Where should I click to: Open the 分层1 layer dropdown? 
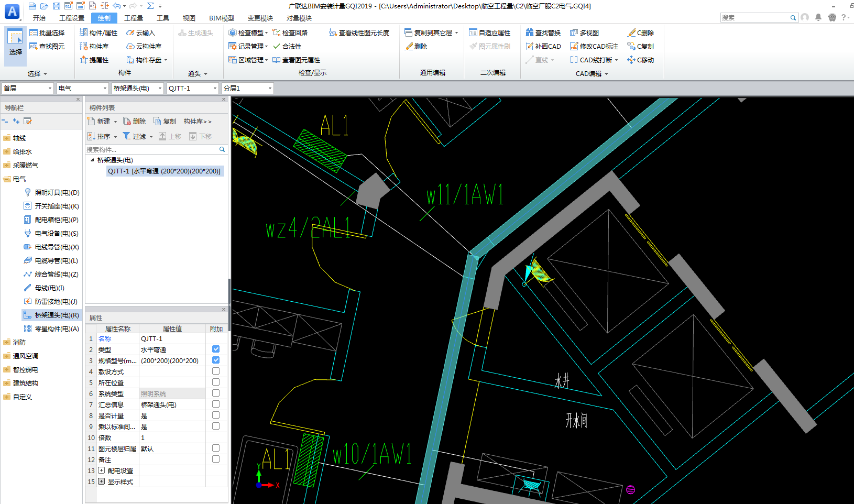(248, 88)
